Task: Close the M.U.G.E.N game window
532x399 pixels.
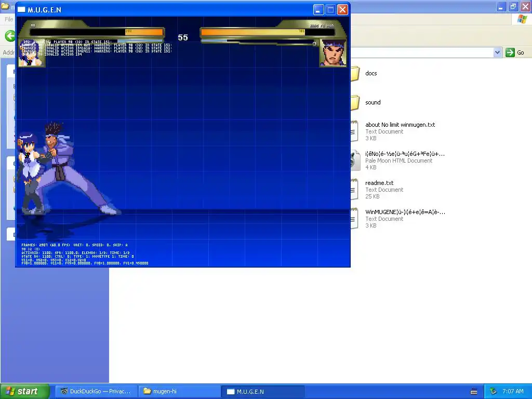Action: pos(343,9)
